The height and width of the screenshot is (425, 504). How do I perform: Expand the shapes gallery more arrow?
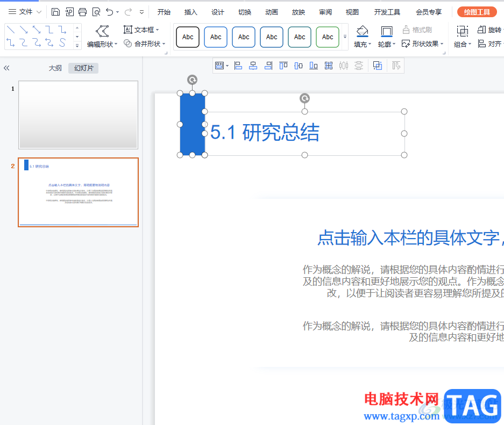[77, 46]
